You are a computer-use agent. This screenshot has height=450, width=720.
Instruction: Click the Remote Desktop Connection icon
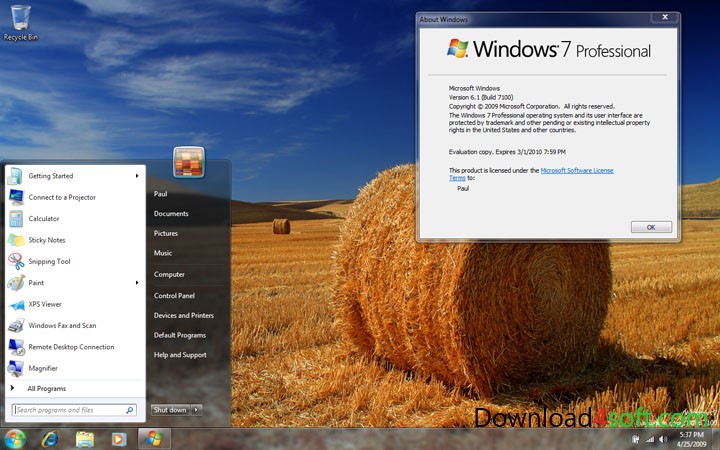pyautogui.click(x=16, y=347)
